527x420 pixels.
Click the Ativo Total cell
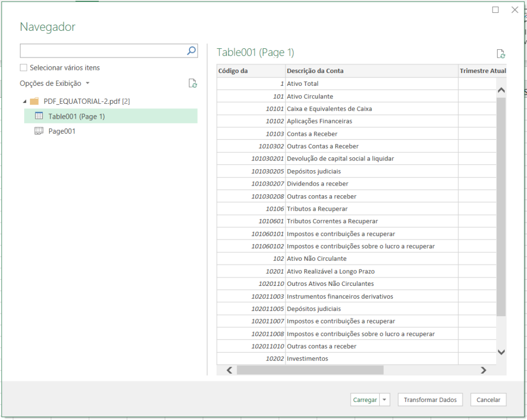pos(372,84)
